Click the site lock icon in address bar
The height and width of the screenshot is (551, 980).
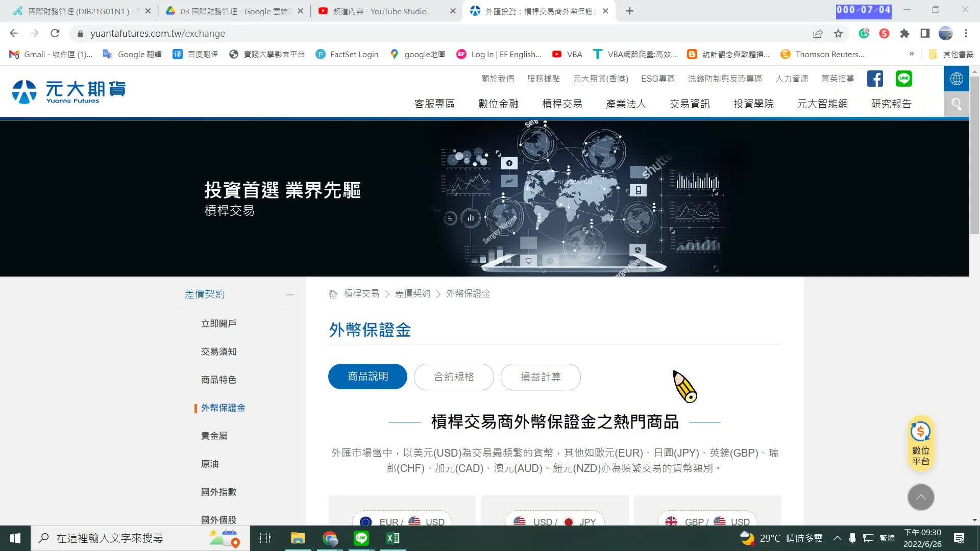pos(80,34)
